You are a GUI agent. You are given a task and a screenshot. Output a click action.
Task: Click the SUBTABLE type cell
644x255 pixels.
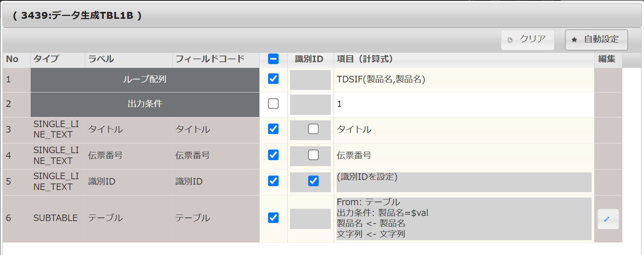click(x=58, y=219)
